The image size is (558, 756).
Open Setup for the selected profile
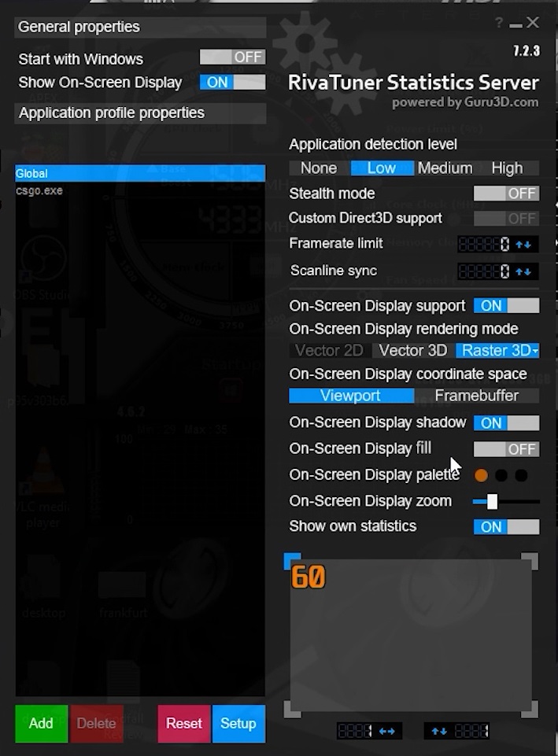(x=238, y=724)
